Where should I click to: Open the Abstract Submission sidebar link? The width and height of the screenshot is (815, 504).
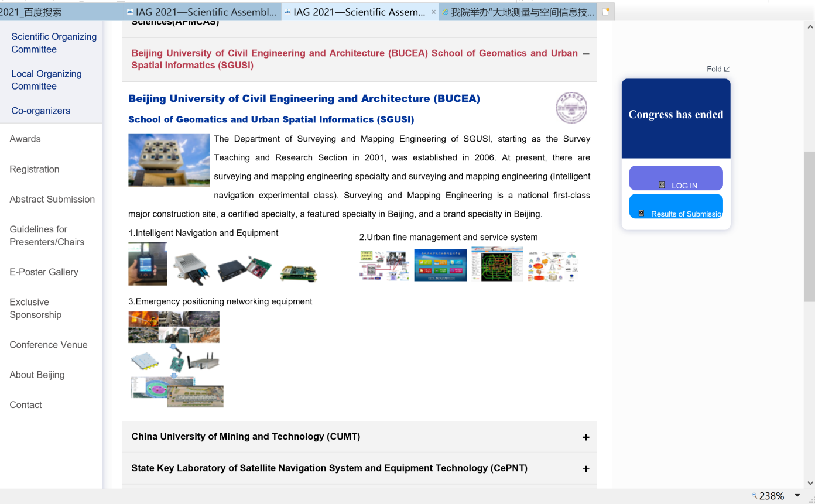[x=52, y=199]
